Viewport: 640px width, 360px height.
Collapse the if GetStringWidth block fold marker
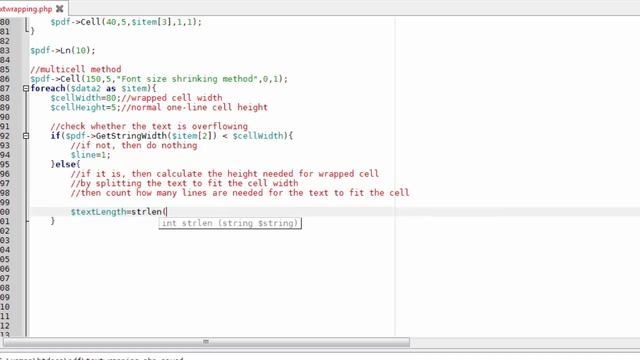[x=26, y=136]
